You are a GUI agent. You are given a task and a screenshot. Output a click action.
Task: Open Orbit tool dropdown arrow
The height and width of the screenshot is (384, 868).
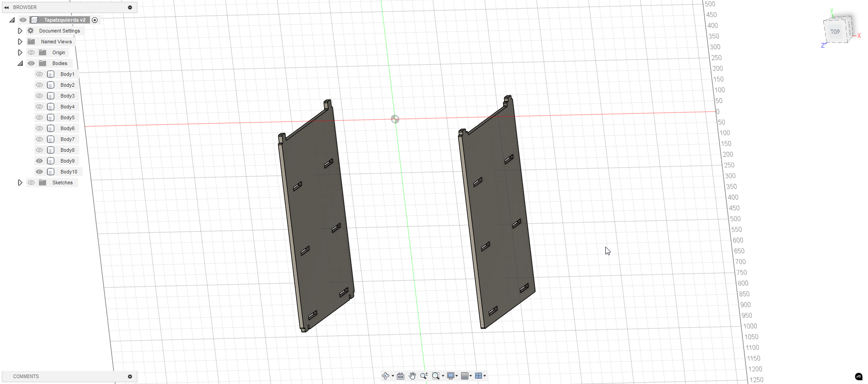[x=393, y=376]
